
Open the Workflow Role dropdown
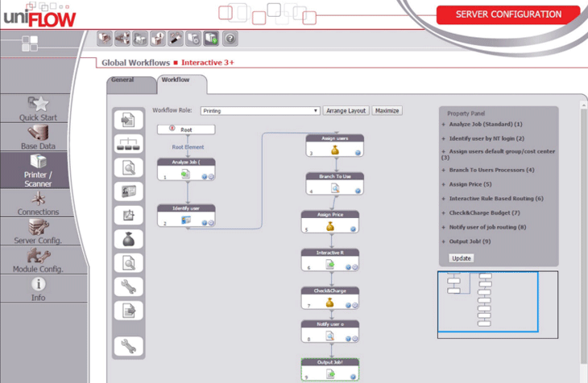(x=260, y=111)
